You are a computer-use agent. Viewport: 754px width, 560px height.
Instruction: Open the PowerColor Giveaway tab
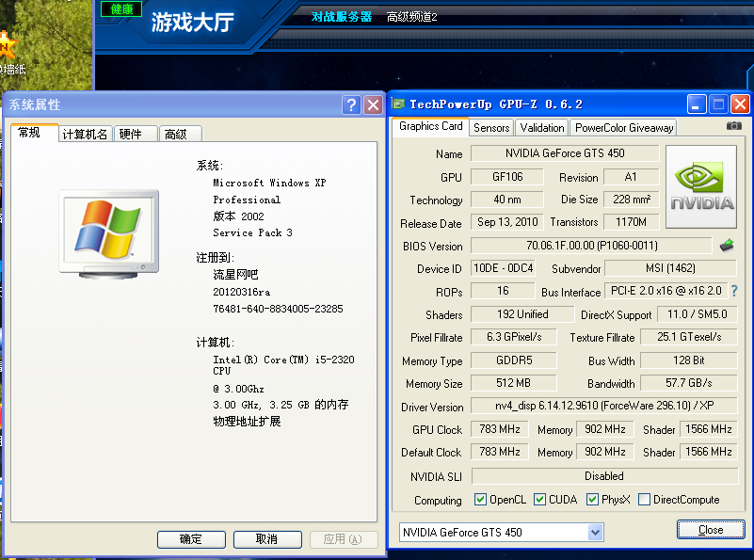(624, 128)
